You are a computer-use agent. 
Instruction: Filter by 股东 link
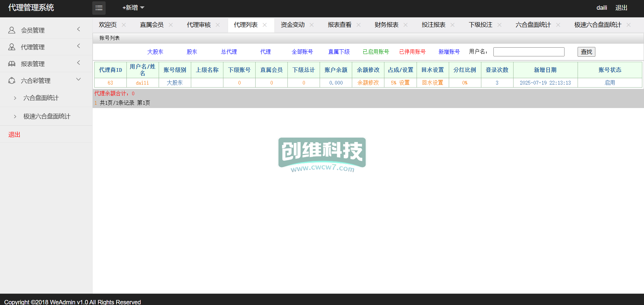pyautogui.click(x=192, y=52)
